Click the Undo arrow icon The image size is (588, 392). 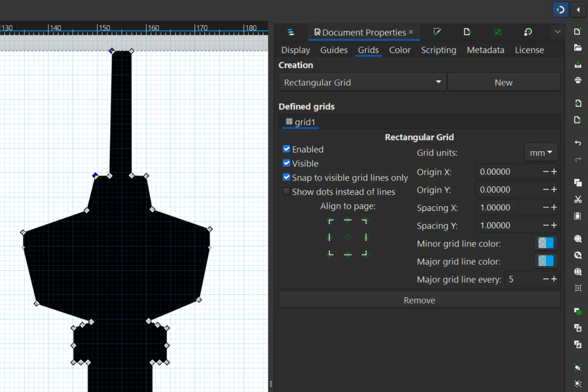pyautogui.click(x=578, y=143)
